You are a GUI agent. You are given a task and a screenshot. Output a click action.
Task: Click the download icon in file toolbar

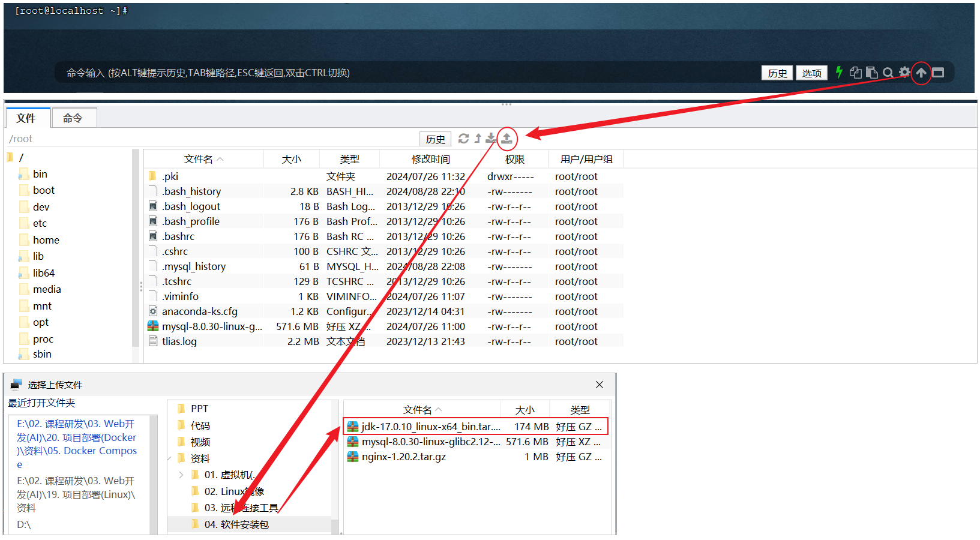point(491,139)
